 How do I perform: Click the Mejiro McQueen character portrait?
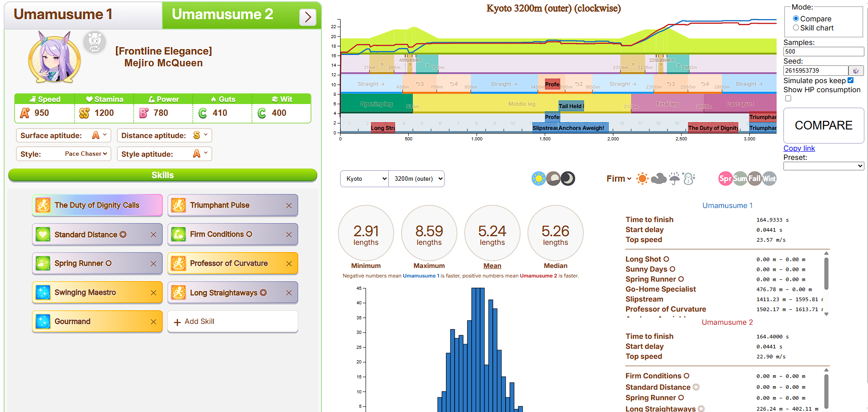55,58
